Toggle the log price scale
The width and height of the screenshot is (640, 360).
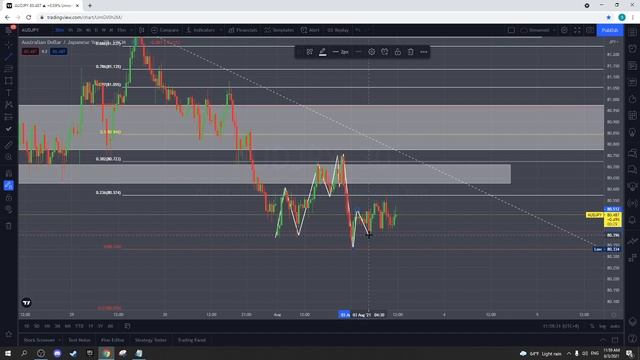click(602, 326)
